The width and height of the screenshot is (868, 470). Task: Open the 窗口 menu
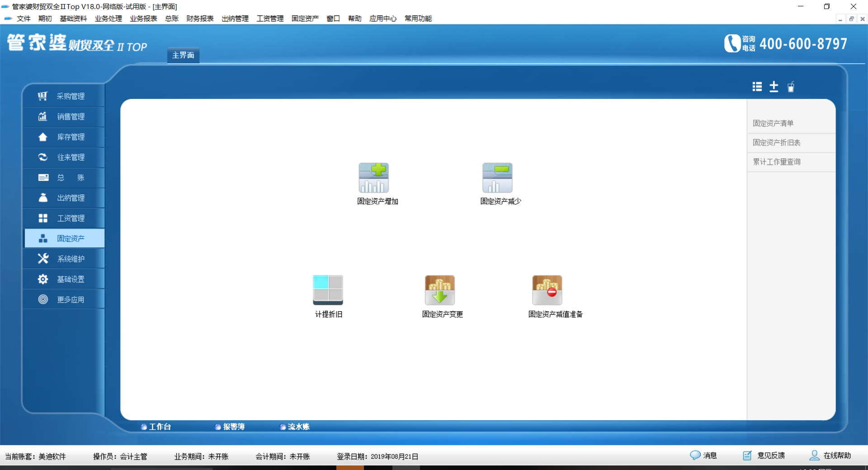333,19
